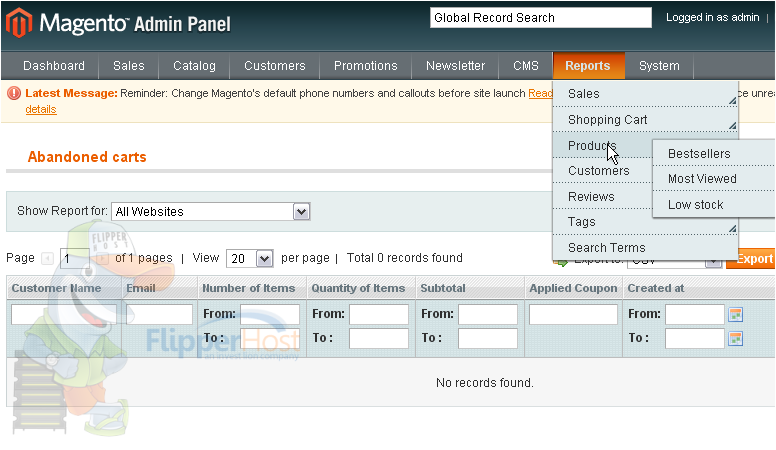The width and height of the screenshot is (776, 450).
Task: Sort by Applied Coupon column header
Action: tap(573, 288)
